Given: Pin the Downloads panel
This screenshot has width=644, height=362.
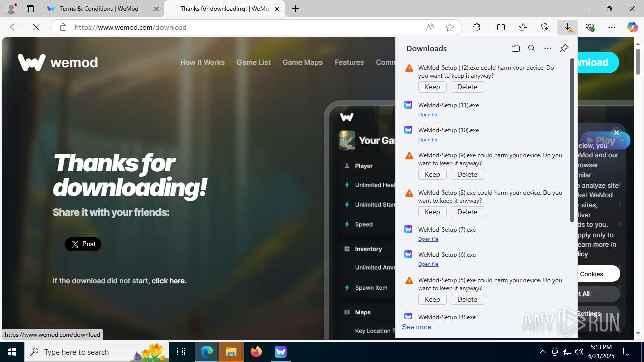Looking at the screenshot, I should click(564, 48).
